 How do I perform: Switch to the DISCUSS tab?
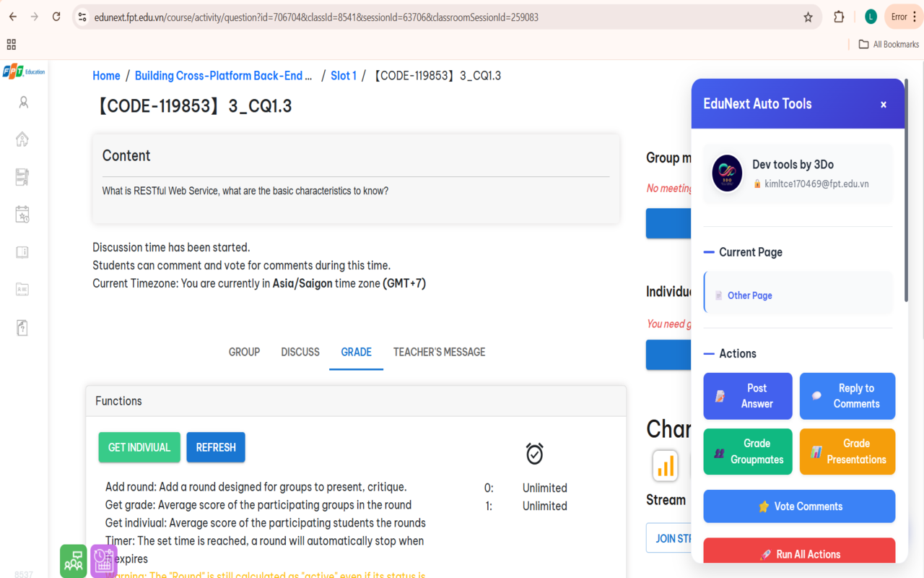point(300,352)
